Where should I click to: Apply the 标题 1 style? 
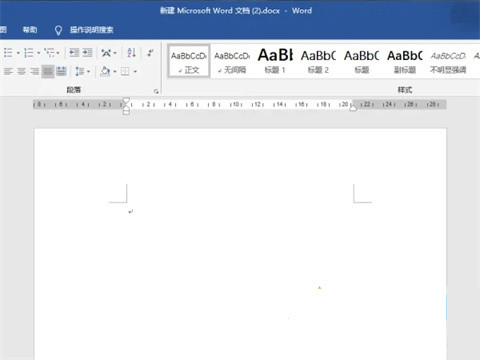coord(275,61)
